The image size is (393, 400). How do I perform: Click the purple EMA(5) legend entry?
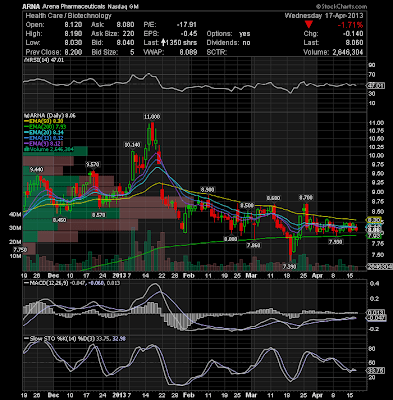coord(42,144)
